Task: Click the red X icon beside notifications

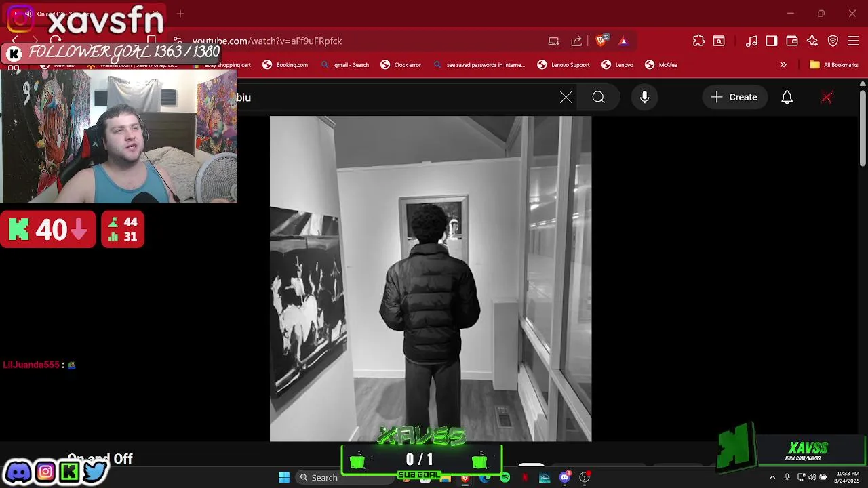Action: (827, 98)
